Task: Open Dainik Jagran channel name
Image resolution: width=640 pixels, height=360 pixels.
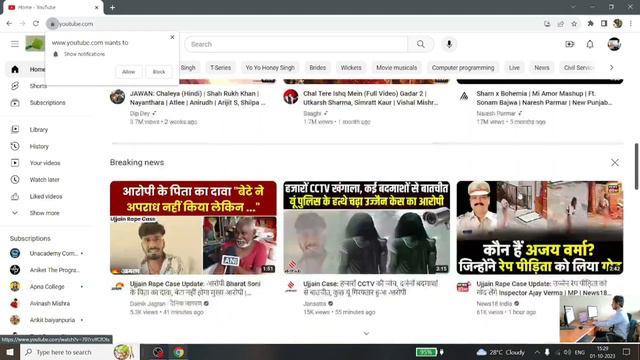Action: pos(166,304)
